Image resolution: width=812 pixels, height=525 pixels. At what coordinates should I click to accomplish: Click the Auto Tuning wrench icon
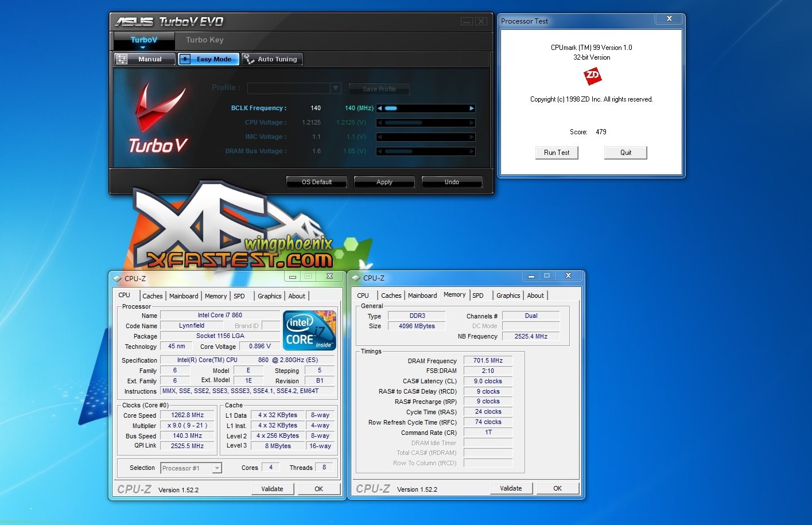[x=248, y=59]
